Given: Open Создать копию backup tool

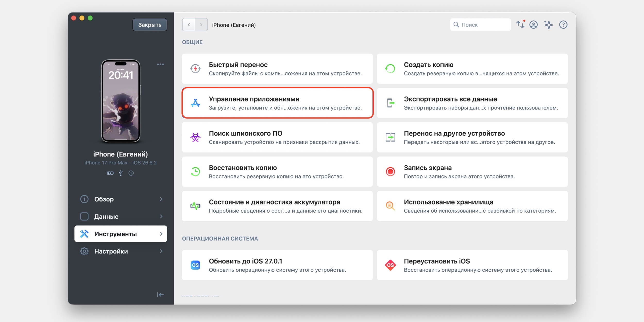Looking at the screenshot, I should [x=472, y=69].
